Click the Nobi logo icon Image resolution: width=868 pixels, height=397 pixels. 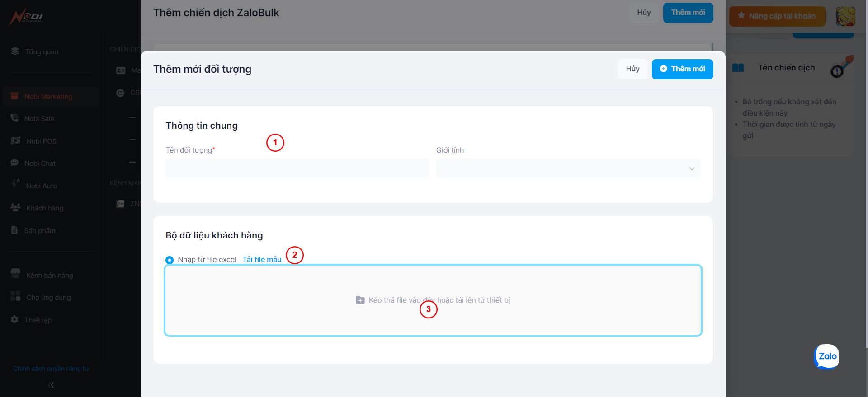click(x=26, y=17)
